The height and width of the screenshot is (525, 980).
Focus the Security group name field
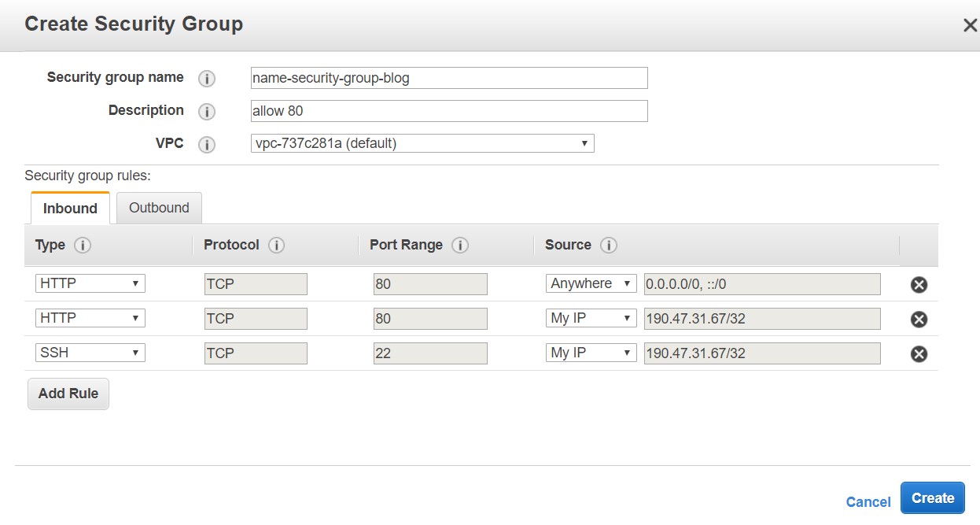point(449,78)
